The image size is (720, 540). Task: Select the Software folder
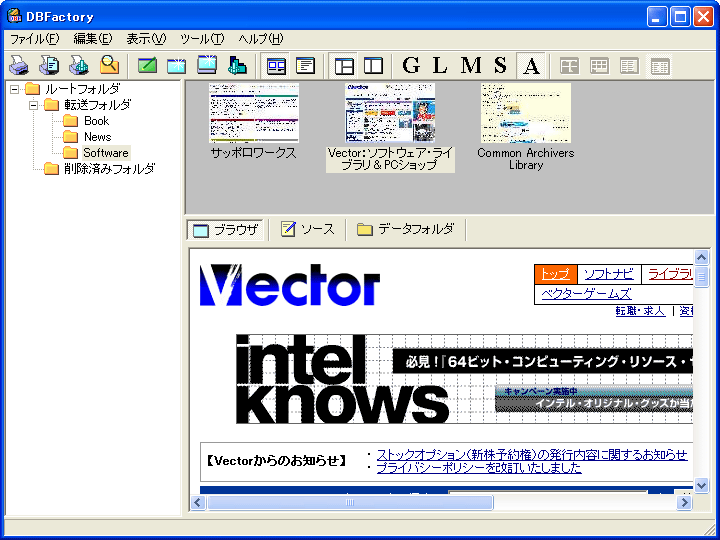pyautogui.click(x=106, y=153)
